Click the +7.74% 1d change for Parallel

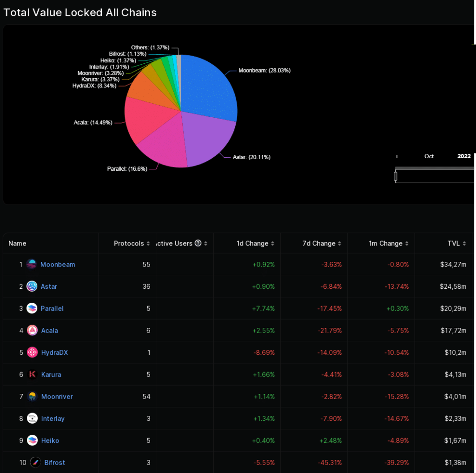pos(263,308)
